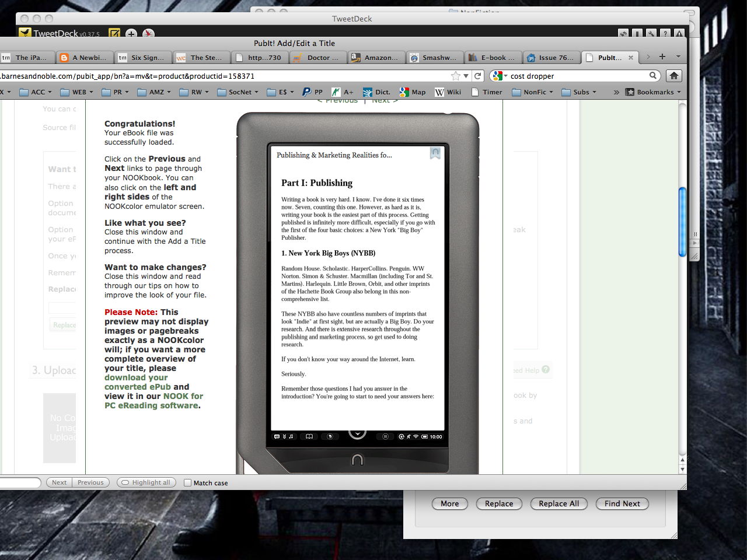
Task: Expand the NonFic bookmarks folder
Action: 532,92
